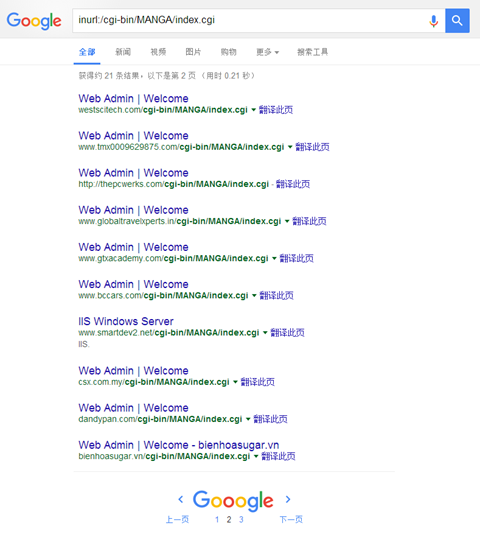Click 翻译此页 for tmx0009629875.com result
The image size is (480, 534).
(x=312, y=147)
